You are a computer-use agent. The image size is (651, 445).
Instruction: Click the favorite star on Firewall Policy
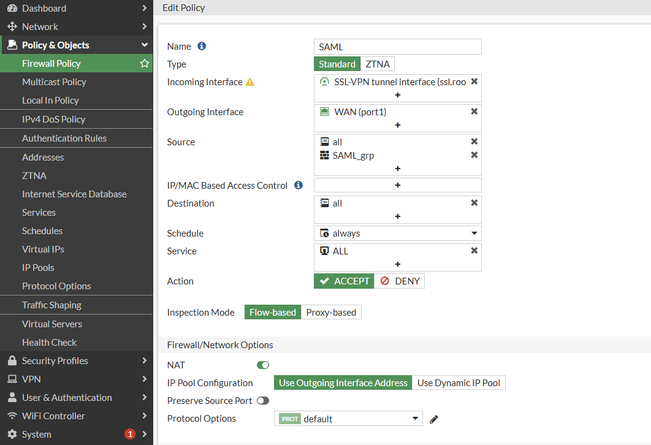145,64
